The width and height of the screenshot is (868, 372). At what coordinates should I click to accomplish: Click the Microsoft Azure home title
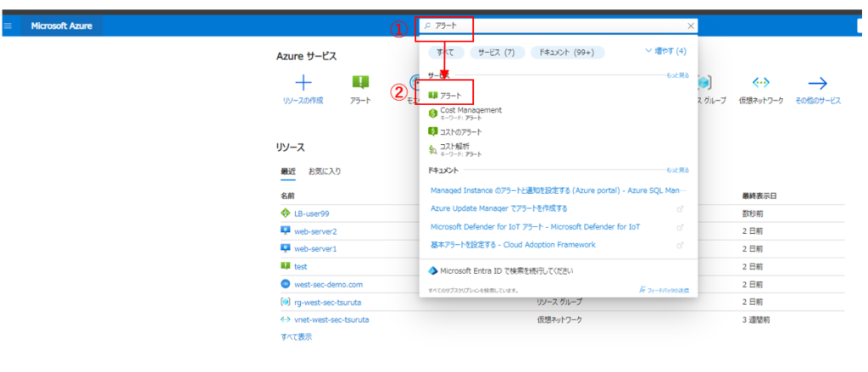(x=61, y=26)
